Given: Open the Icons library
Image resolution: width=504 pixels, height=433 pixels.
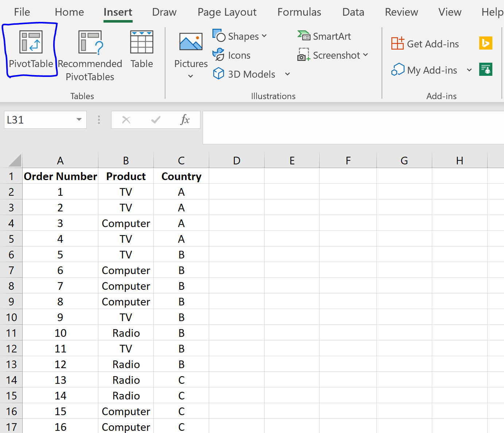Looking at the screenshot, I should [x=231, y=55].
